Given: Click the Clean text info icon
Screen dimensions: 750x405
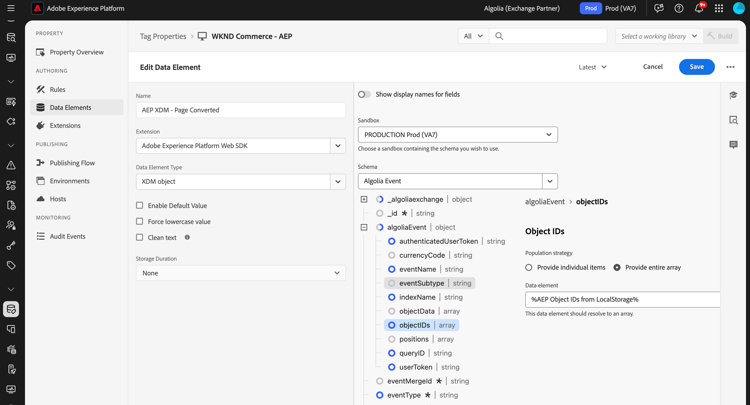Looking at the screenshot, I should click(x=187, y=238).
